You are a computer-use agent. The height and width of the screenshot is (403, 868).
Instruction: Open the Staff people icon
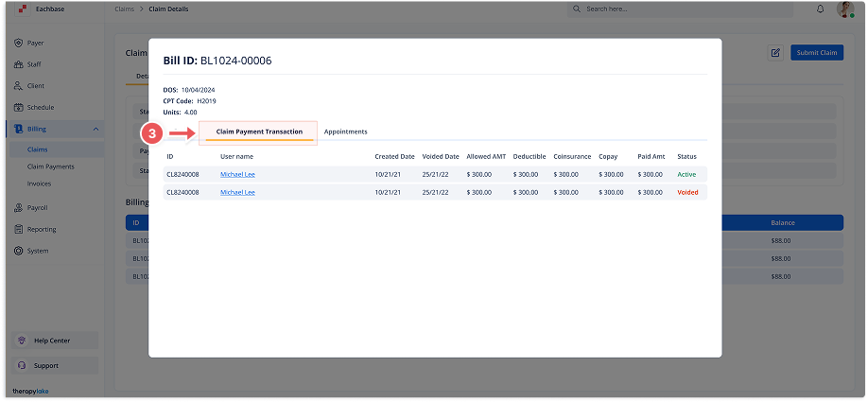point(18,64)
